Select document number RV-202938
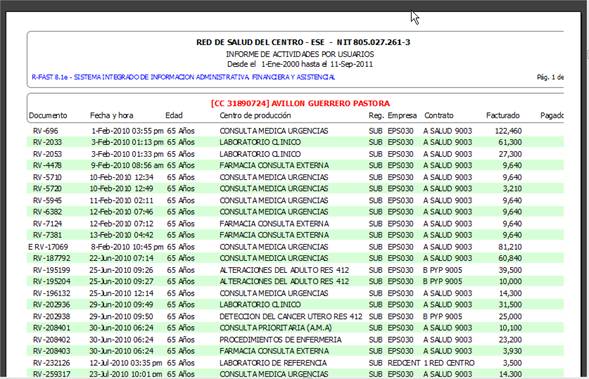Screen dimensions: 589x379 51,317
